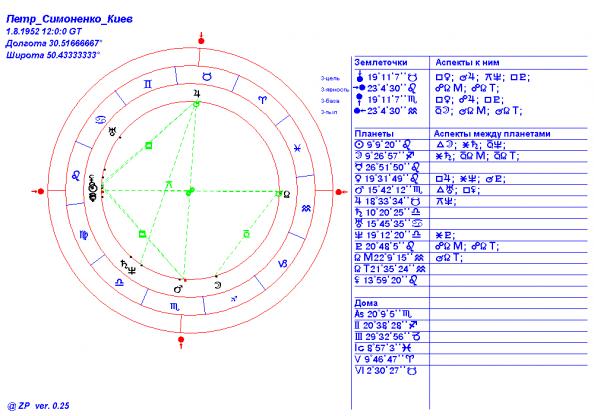Select the house row As 20°9'5''
Viewport: 594px width, 416px height.
tap(384, 314)
